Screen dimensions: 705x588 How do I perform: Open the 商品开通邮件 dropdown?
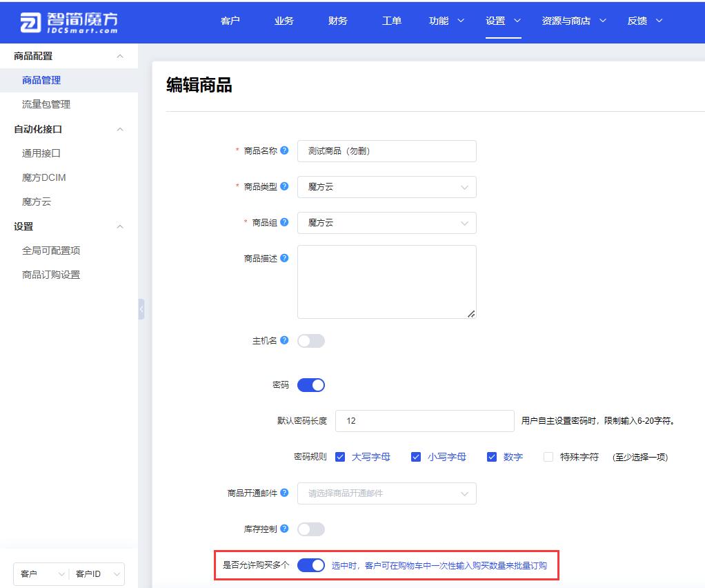[x=387, y=493]
